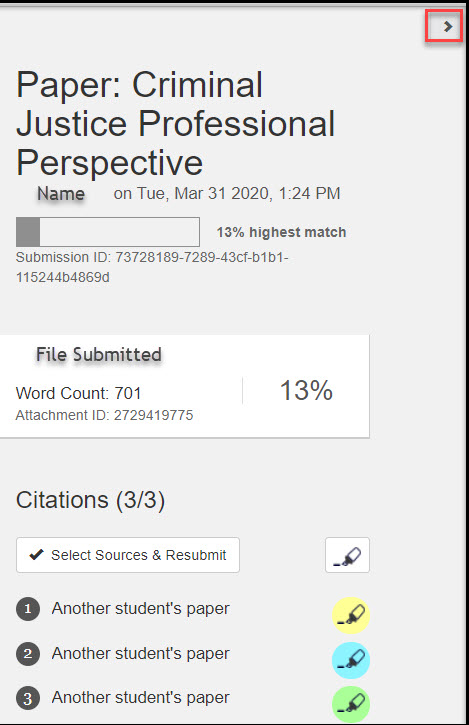Open third Another student's paper citation
The height and width of the screenshot is (725, 469).
click(141, 697)
